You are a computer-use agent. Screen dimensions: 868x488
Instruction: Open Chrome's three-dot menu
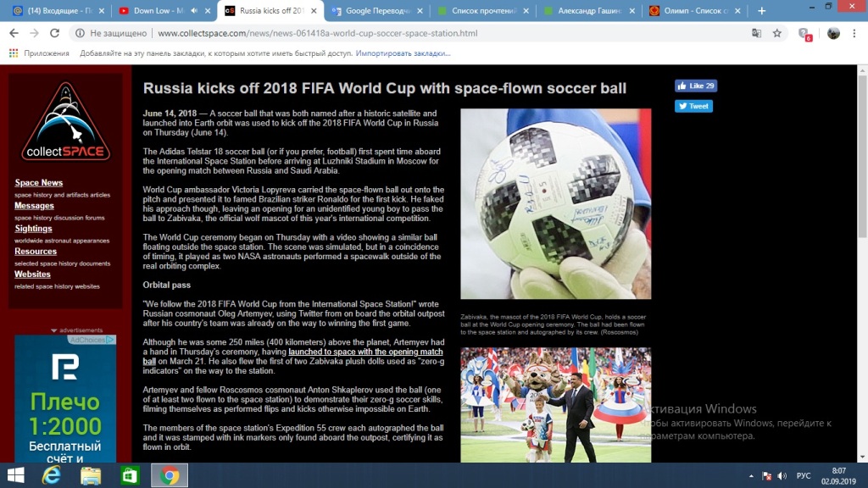[x=854, y=33]
